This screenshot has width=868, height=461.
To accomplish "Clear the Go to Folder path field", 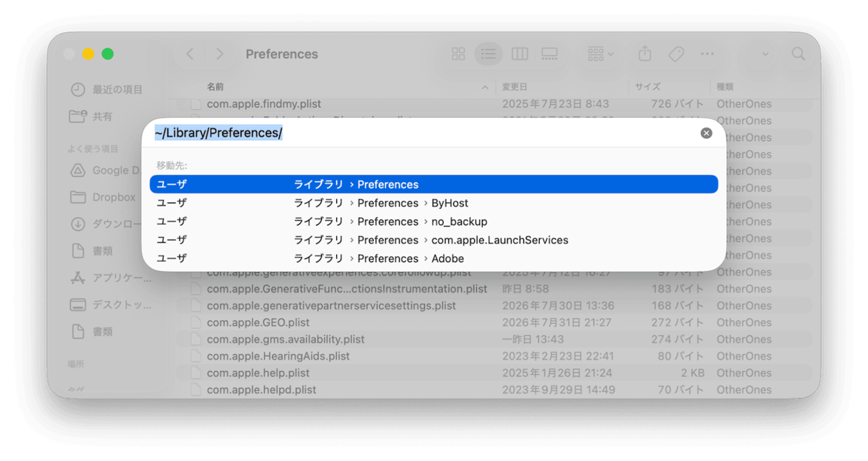I will tap(706, 133).
